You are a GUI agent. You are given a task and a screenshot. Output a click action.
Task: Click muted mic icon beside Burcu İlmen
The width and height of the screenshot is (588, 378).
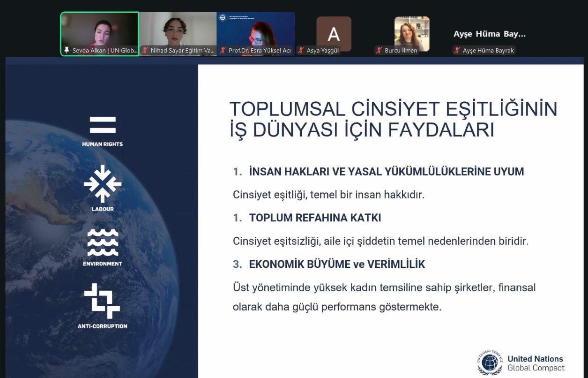coord(379,51)
